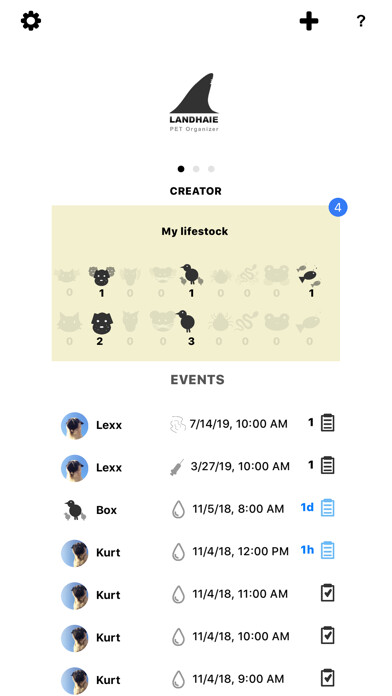The width and height of the screenshot is (392, 696).
Task: Select the chick icon with count 1
Action: click(191, 274)
